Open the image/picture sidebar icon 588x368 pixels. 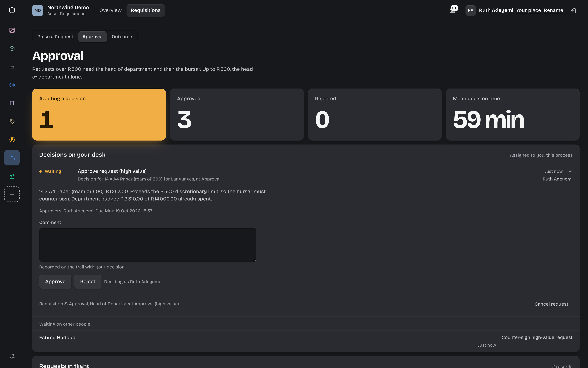coord(12,30)
